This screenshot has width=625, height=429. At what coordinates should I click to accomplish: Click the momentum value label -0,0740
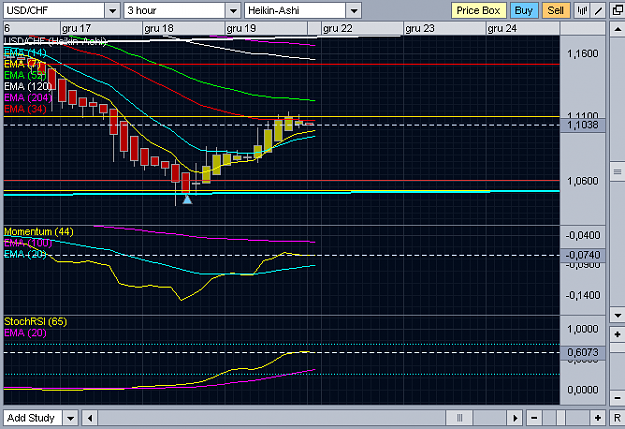(583, 255)
